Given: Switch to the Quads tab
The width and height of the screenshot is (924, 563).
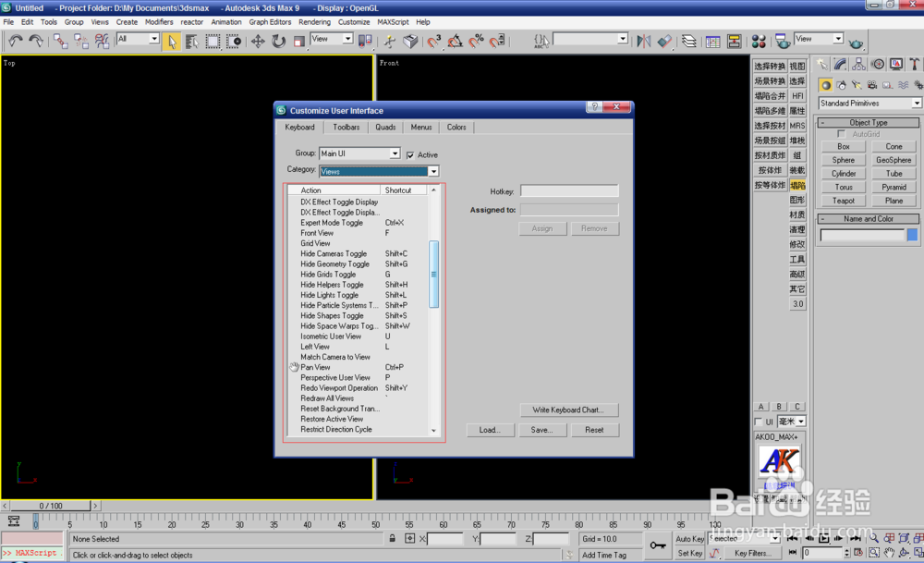Looking at the screenshot, I should tap(385, 127).
